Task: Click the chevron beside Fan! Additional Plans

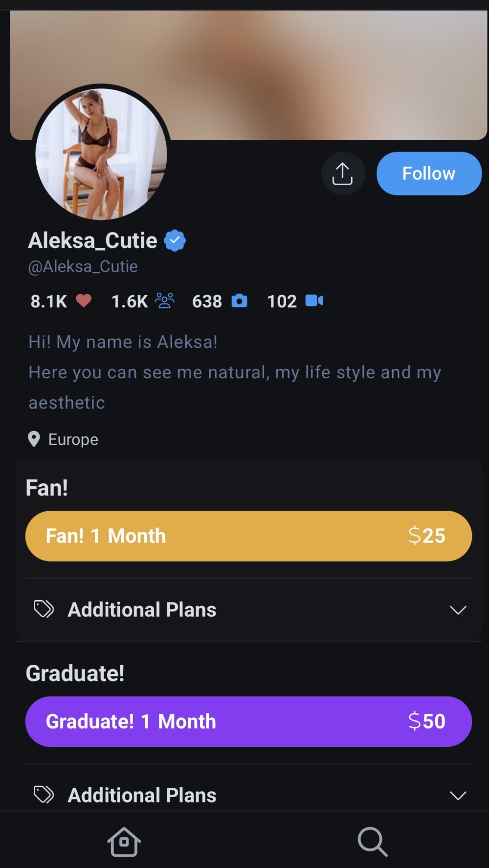Action: [x=458, y=610]
